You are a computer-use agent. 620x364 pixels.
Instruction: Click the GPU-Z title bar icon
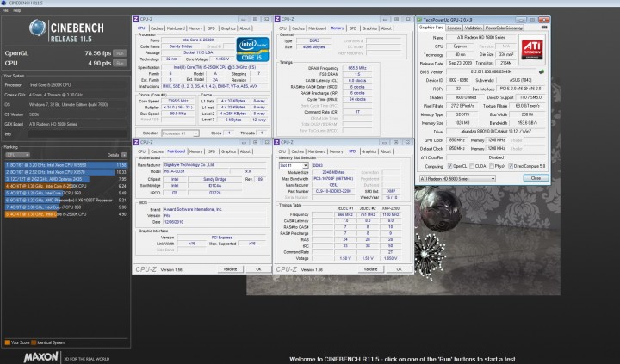[419, 20]
